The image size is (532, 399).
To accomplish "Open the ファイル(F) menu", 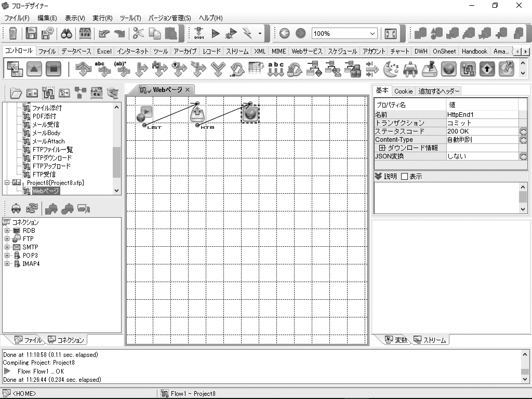I will point(17,18).
